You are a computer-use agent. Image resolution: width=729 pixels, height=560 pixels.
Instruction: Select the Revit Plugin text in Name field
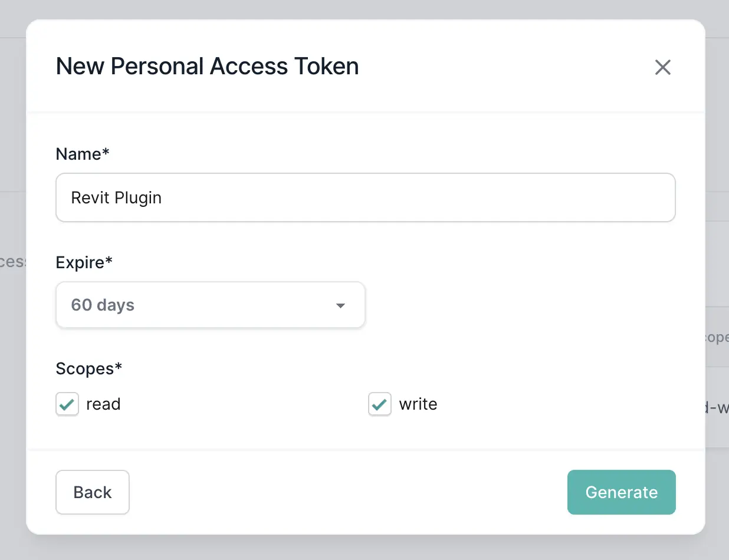tap(116, 197)
